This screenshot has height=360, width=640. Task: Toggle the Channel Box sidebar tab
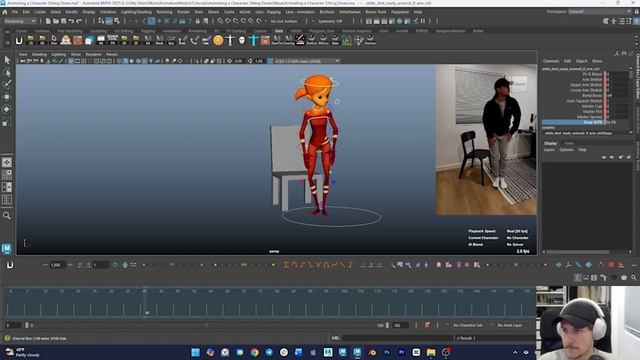pos(638,77)
